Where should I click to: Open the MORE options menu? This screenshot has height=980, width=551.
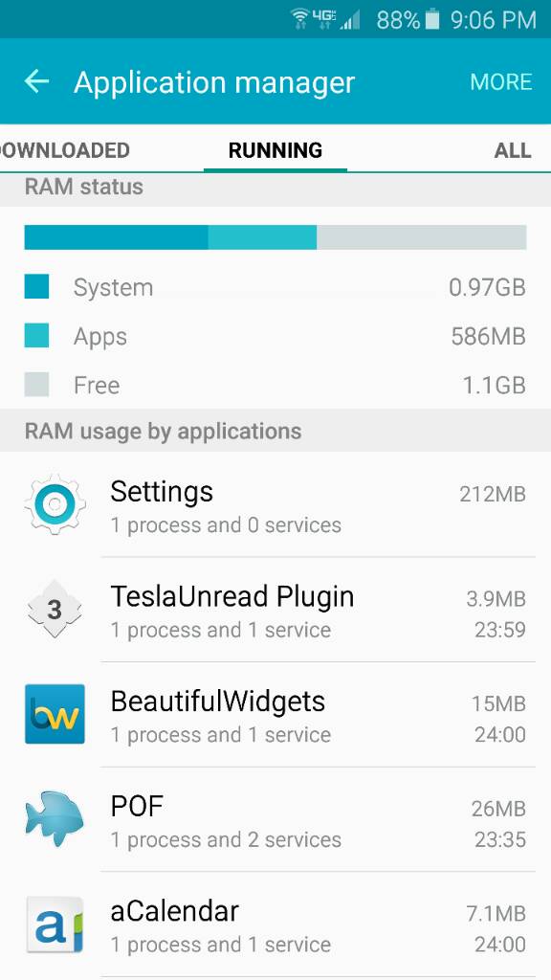(501, 82)
